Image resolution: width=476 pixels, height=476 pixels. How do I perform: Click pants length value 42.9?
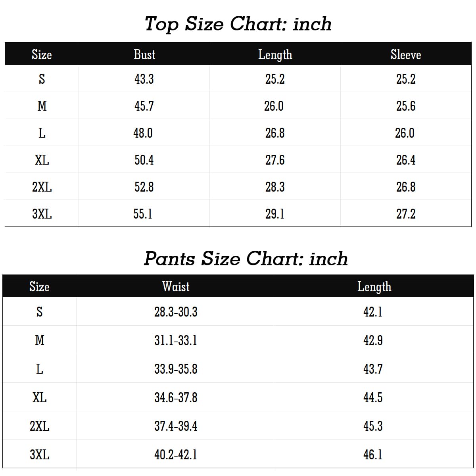[x=373, y=340]
